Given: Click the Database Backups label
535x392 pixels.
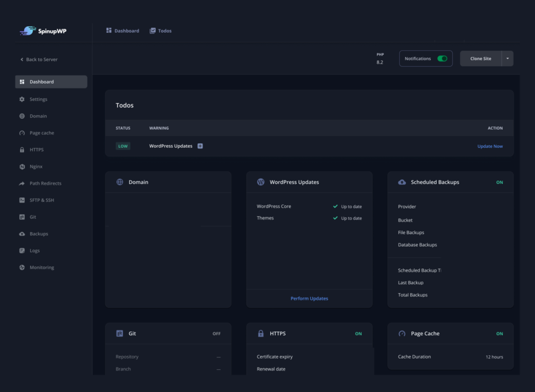Looking at the screenshot, I should click(x=417, y=245).
